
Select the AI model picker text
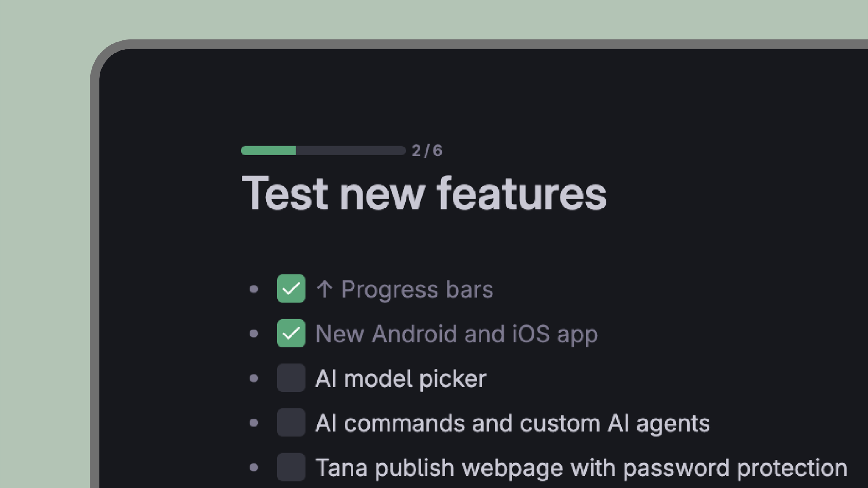coord(401,379)
